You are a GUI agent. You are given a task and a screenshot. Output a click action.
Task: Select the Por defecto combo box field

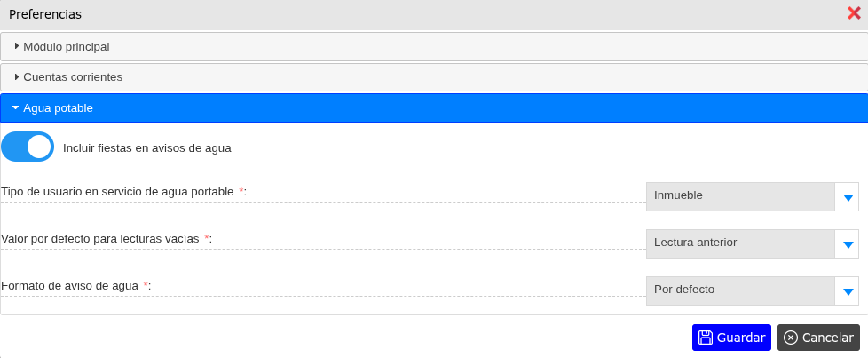tap(740, 290)
